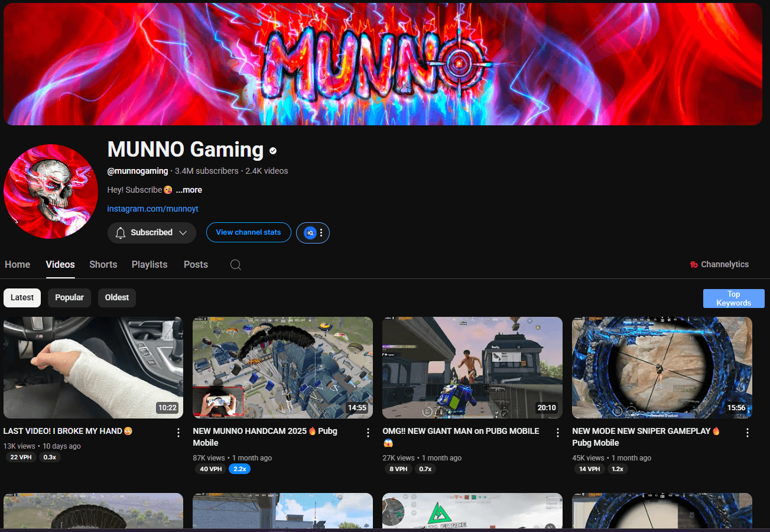The width and height of the screenshot is (770, 532).
Task: Click the MUNNO channel banner image
Action: click(383, 64)
